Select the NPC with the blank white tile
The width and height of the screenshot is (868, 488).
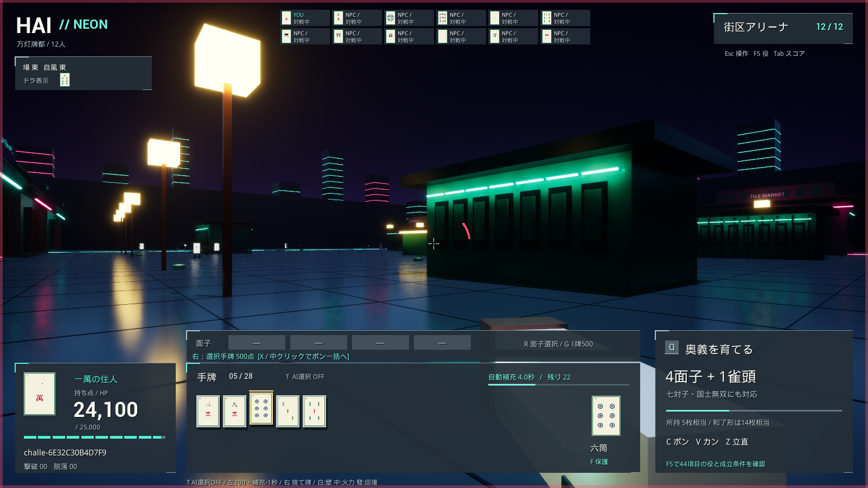(461, 36)
